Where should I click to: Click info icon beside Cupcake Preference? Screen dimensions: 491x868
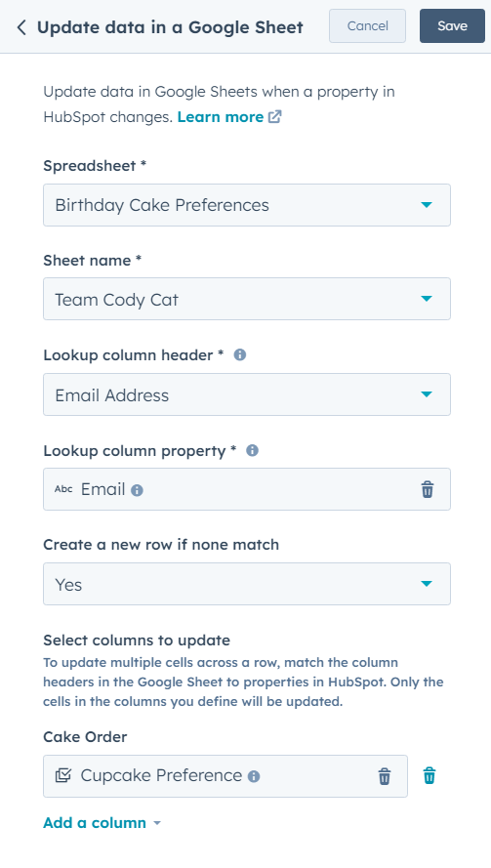pos(254,776)
